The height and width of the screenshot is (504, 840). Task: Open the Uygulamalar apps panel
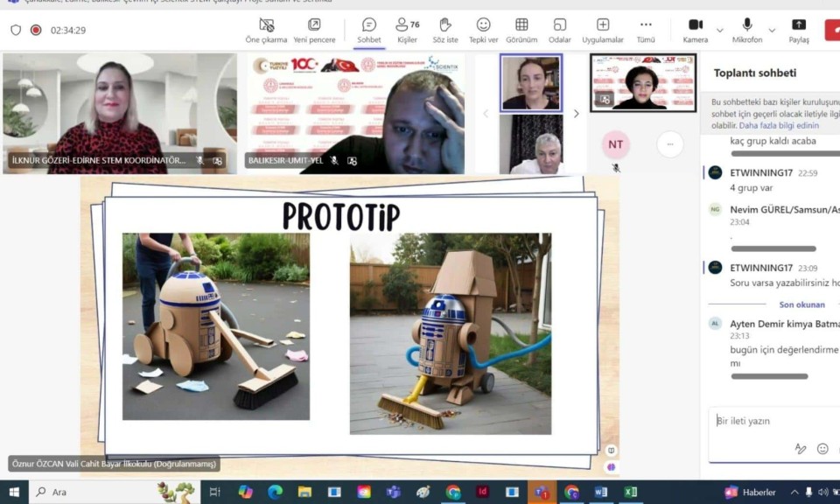(x=603, y=31)
